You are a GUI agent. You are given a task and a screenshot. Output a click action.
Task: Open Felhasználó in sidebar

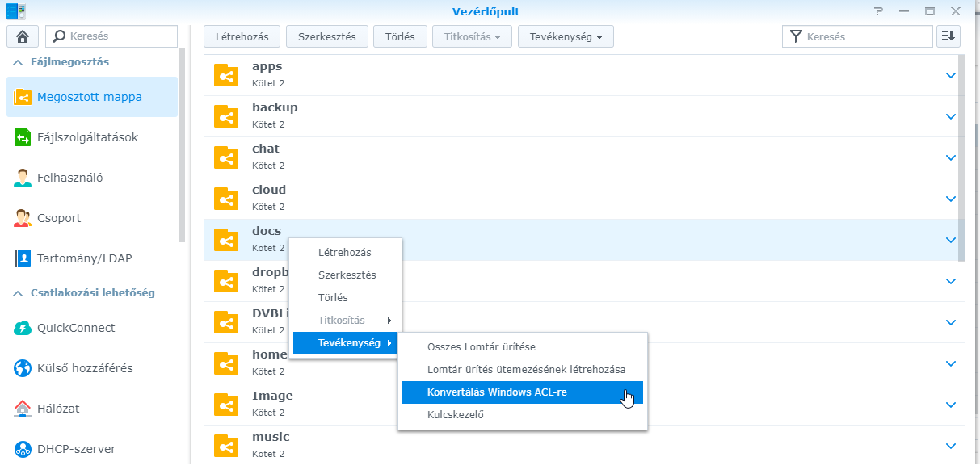(92, 178)
